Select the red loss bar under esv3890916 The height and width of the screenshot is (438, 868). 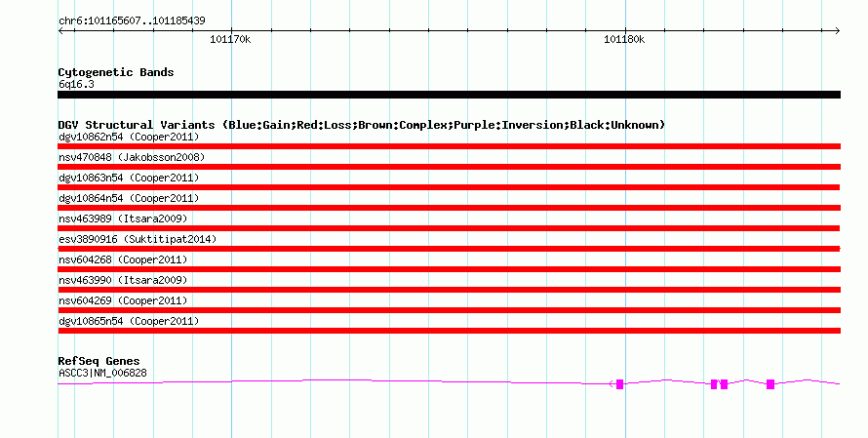click(x=449, y=249)
